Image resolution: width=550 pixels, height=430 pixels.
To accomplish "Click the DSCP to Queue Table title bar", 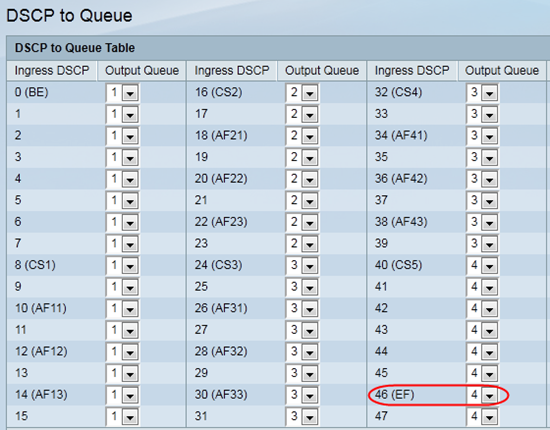I will click(x=278, y=48).
